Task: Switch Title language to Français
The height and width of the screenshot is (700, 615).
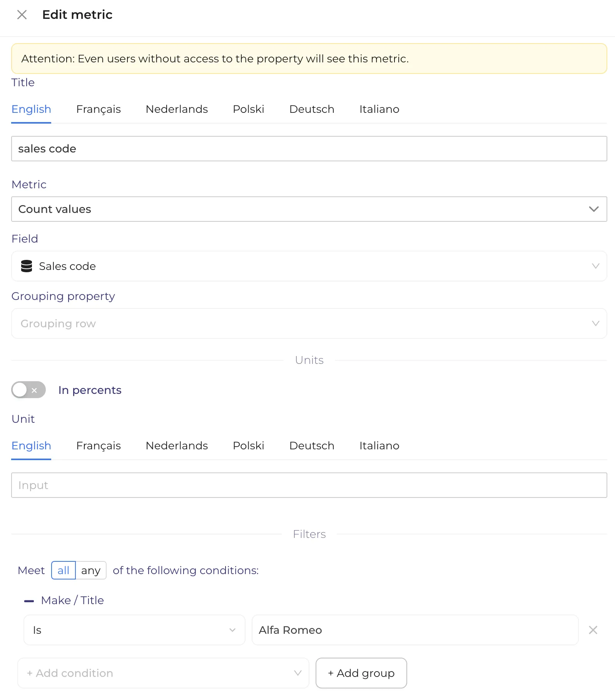Action: (99, 109)
